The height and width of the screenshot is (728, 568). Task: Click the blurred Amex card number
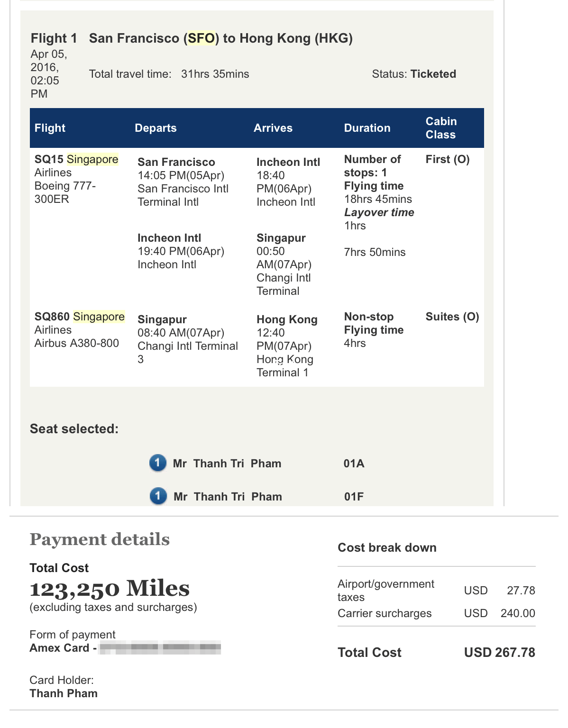tap(160, 648)
